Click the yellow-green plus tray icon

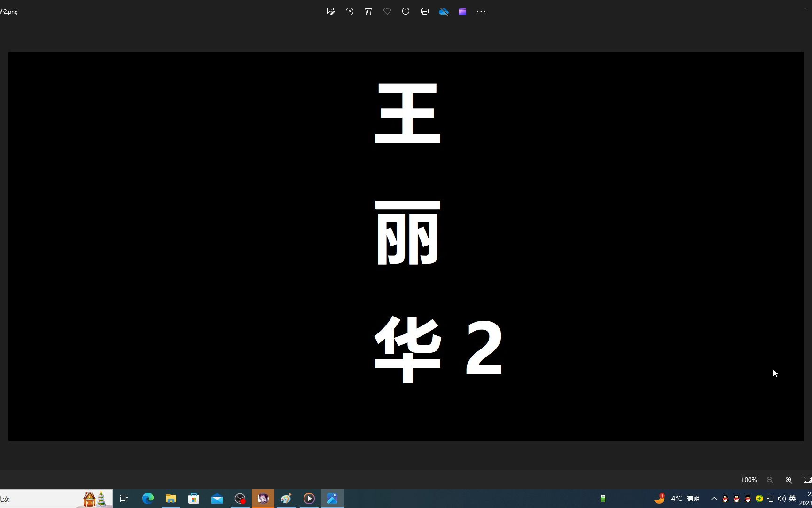tap(759, 499)
